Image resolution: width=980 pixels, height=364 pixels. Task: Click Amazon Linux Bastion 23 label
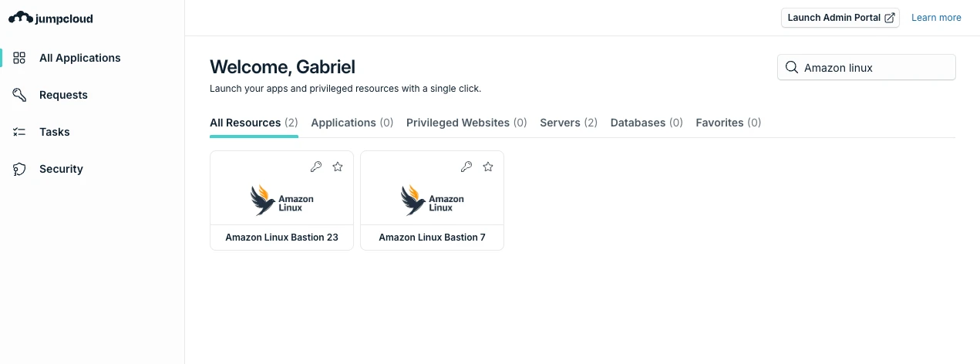pyautogui.click(x=281, y=238)
